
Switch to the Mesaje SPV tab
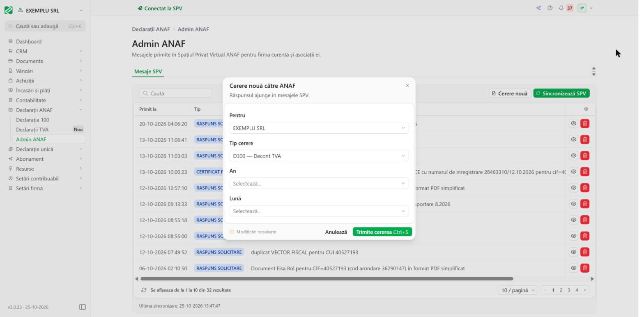coord(148,71)
